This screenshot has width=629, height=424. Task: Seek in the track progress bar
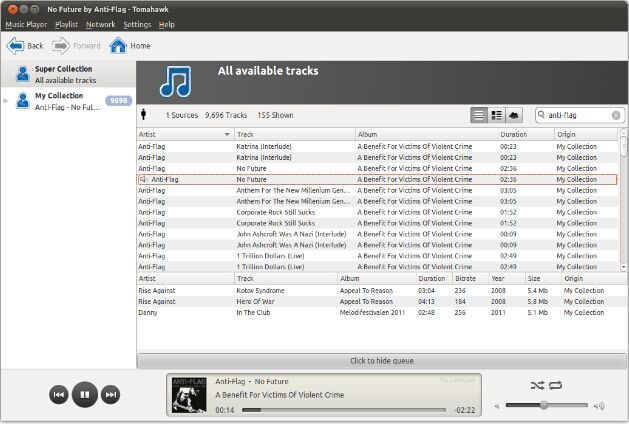click(344, 410)
